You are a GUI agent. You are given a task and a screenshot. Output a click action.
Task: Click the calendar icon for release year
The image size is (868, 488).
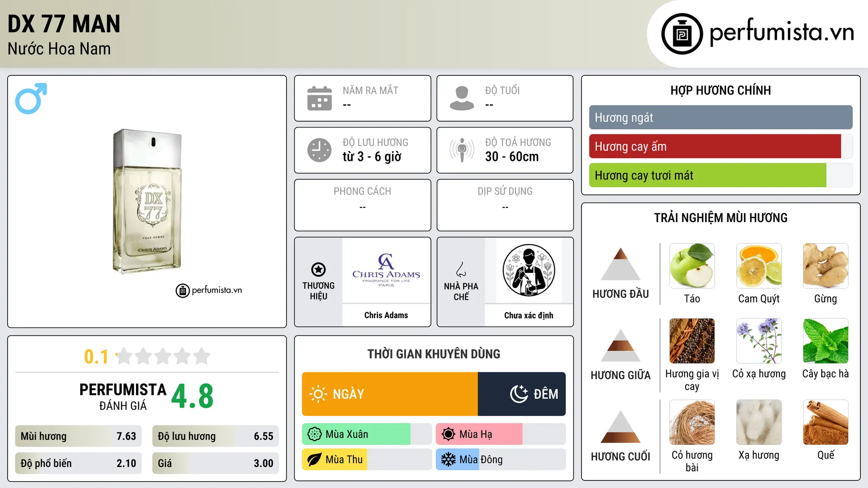point(320,98)
